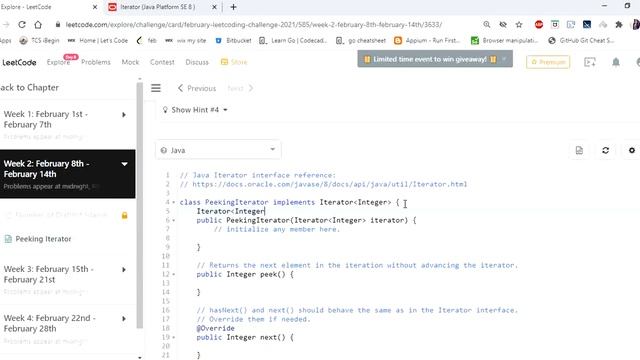Bookmark this page with the star icon
Screen dimensions: 640x360
(519, 24)
